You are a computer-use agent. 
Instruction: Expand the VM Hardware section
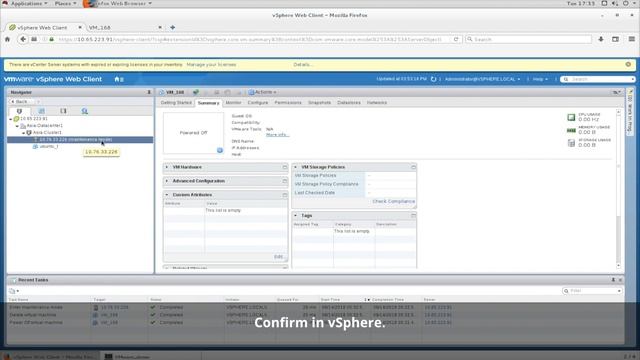point(167,167)
